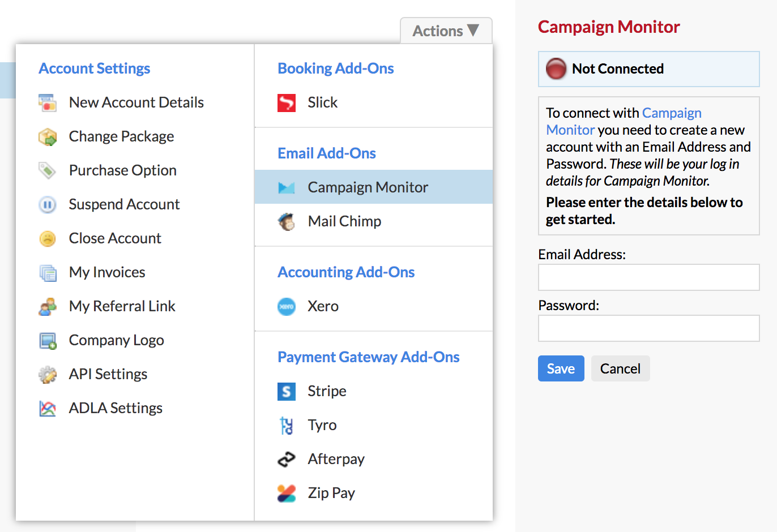Click the Campaign Monitor envelope icon
The width and height of the screenshot is (777, 532).
pyautogui.click(x=287, y=187)
